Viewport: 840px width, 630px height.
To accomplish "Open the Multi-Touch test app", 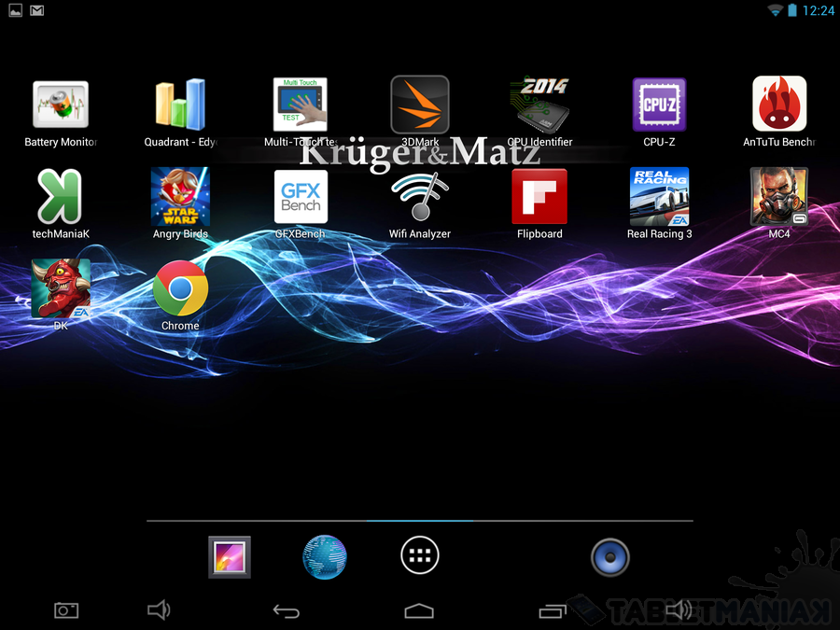I will click(300, 105).
